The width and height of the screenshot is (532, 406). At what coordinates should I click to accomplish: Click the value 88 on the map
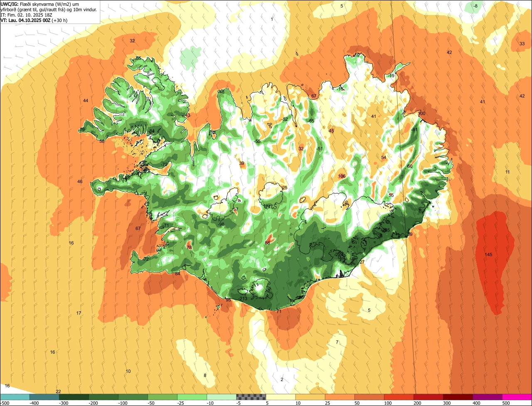pyautogui.click(x=268, y=242)
